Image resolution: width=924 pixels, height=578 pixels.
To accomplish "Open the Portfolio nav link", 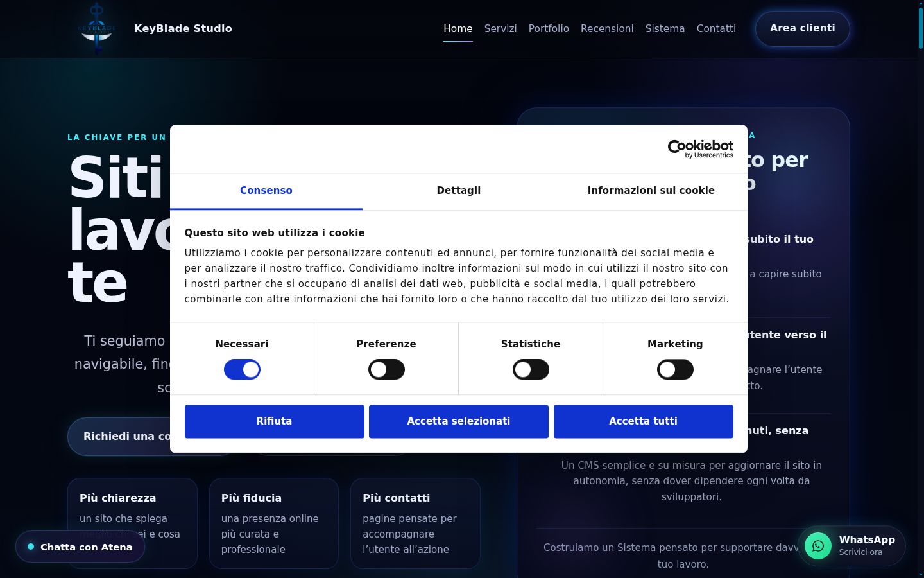I will point(549,29).
